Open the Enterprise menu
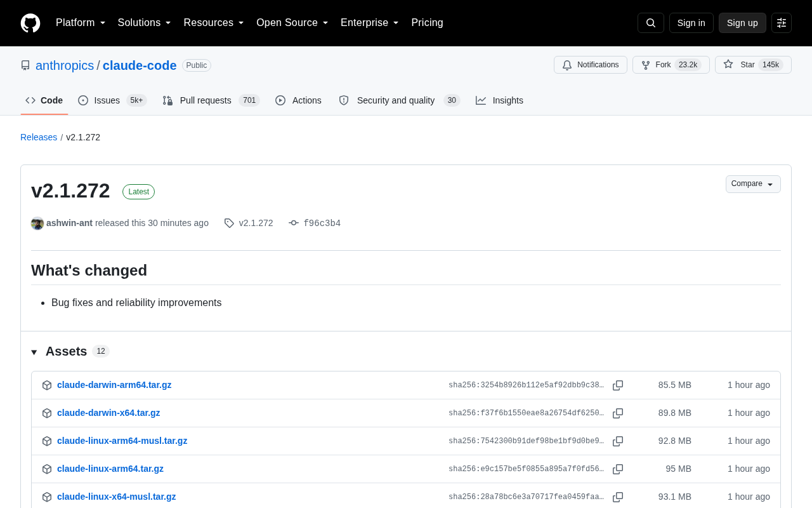 click(x=370, y=23)
